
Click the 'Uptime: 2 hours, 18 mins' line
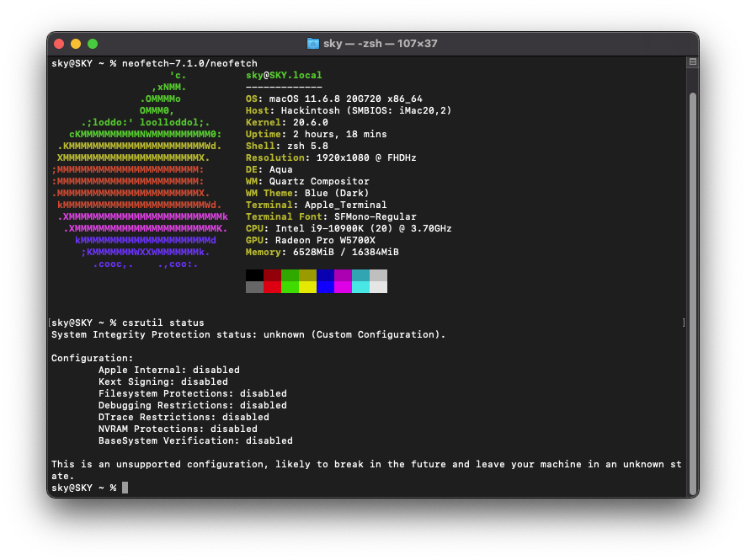pyautogui.click(x=317, y=134)
